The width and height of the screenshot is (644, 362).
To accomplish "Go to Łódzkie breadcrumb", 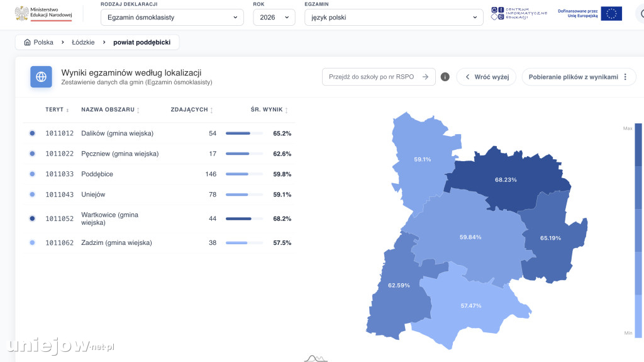I will point(83,42).
